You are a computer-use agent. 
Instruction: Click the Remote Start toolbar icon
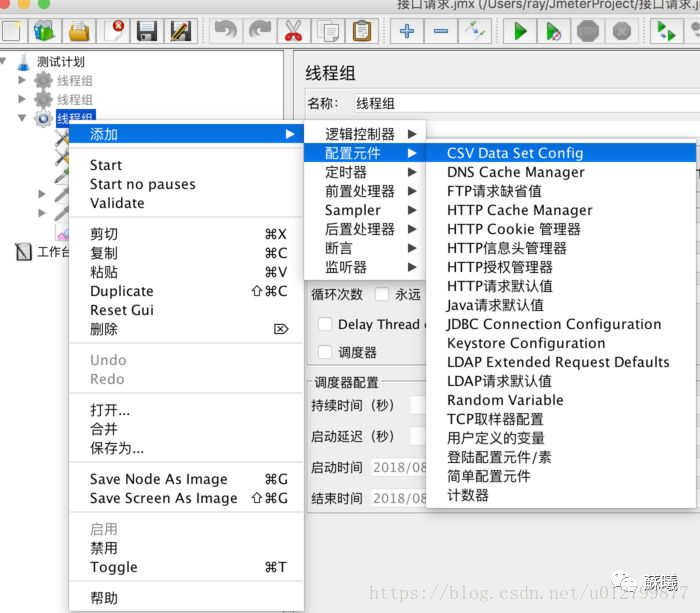(x=666, y=31)
